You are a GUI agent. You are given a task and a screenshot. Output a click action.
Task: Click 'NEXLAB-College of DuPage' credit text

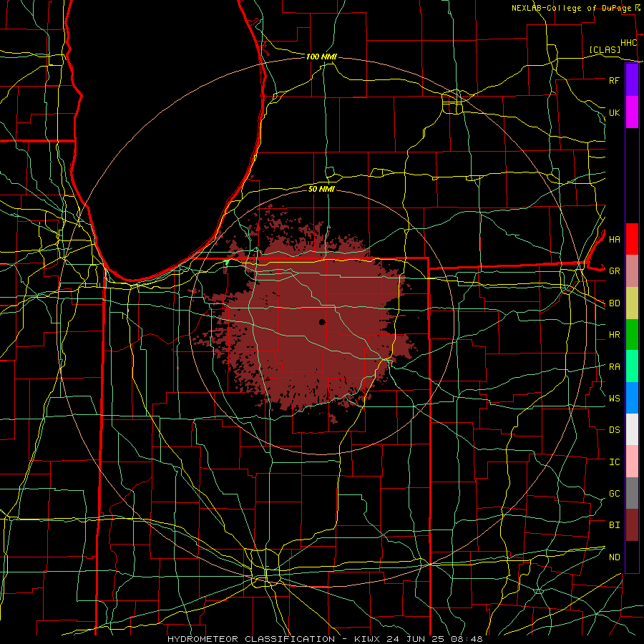(x=571, y=8)
